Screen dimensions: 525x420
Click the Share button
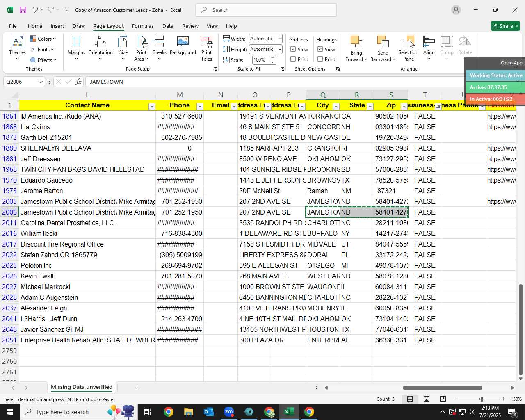point(505,26)
